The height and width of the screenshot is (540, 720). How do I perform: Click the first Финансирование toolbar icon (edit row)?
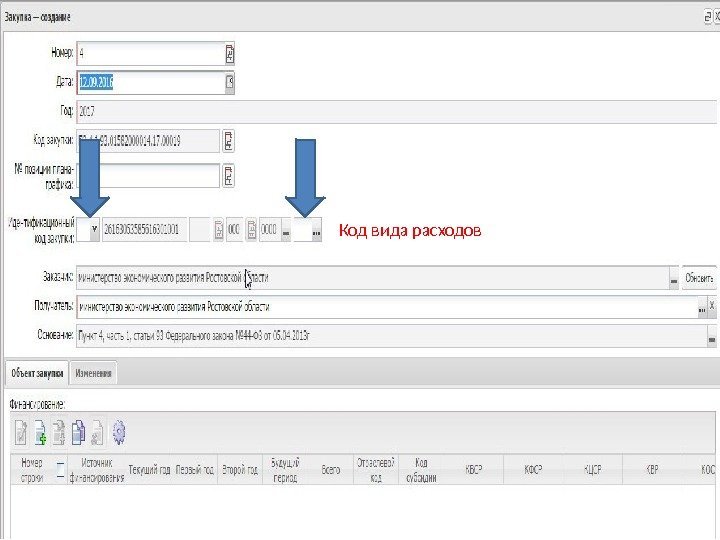point(21,433)
